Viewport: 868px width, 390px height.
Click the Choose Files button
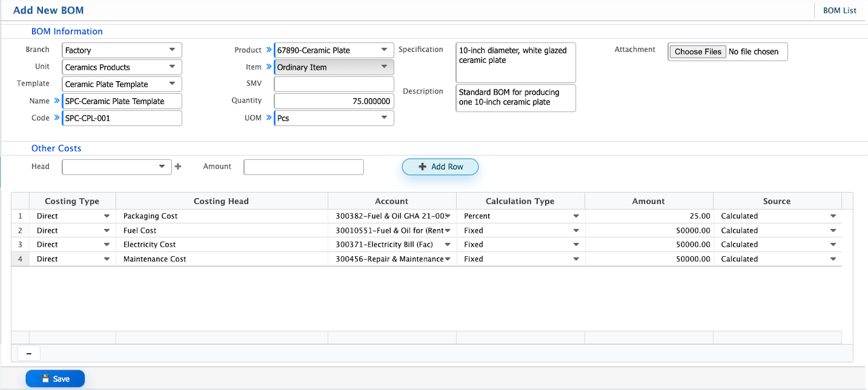pyautogui.click(x=698, y=52)
